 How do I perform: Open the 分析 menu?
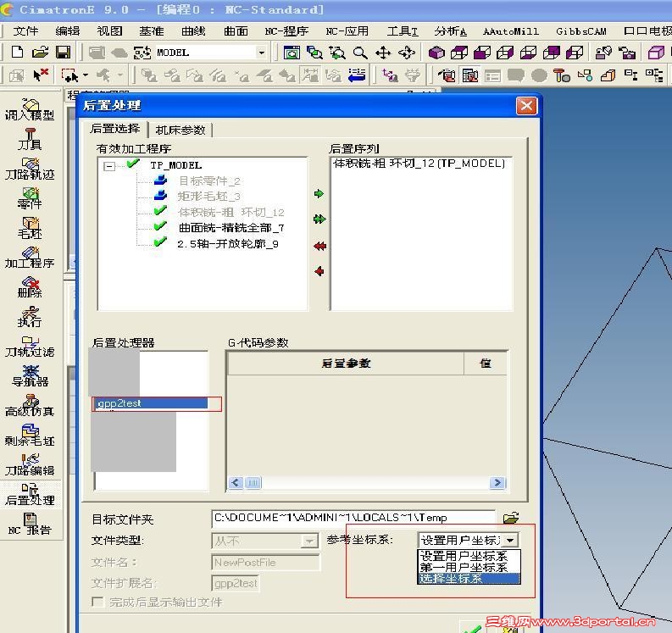(451, 31)
